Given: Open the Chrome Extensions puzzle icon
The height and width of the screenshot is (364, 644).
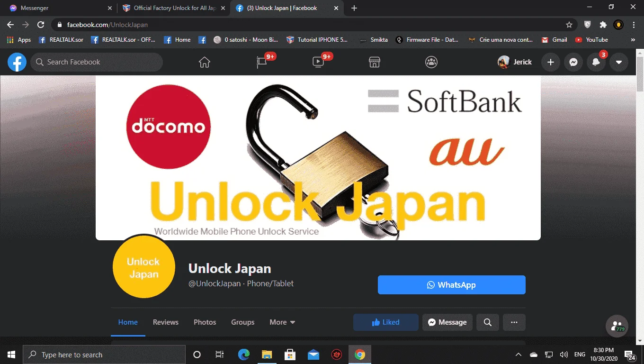Looking at the screenshot, I should (603, 25).
